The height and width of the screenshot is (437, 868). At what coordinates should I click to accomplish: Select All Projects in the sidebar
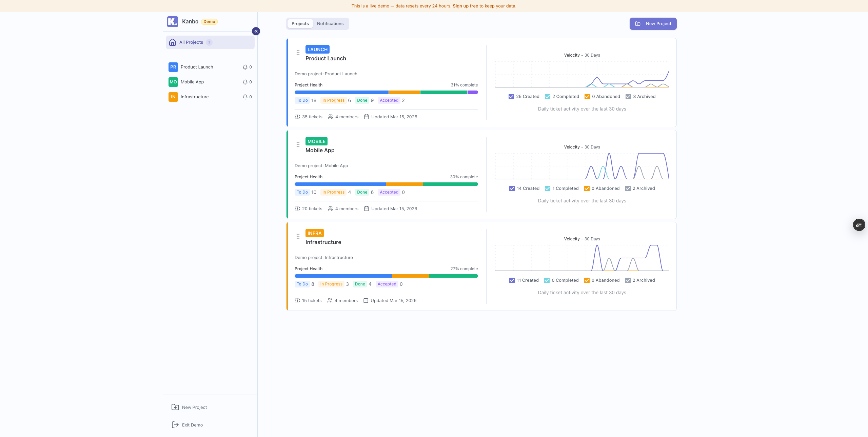[x=192, y=42]
